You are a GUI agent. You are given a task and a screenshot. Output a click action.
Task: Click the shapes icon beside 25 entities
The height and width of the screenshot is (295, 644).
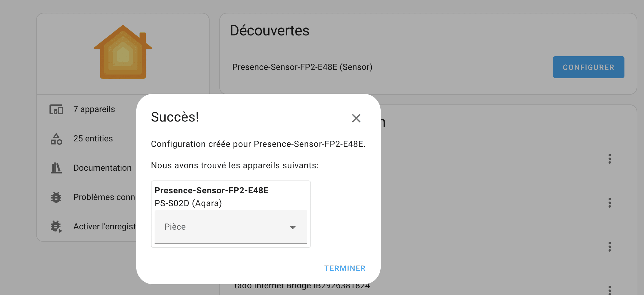click(x=56, y=139)
